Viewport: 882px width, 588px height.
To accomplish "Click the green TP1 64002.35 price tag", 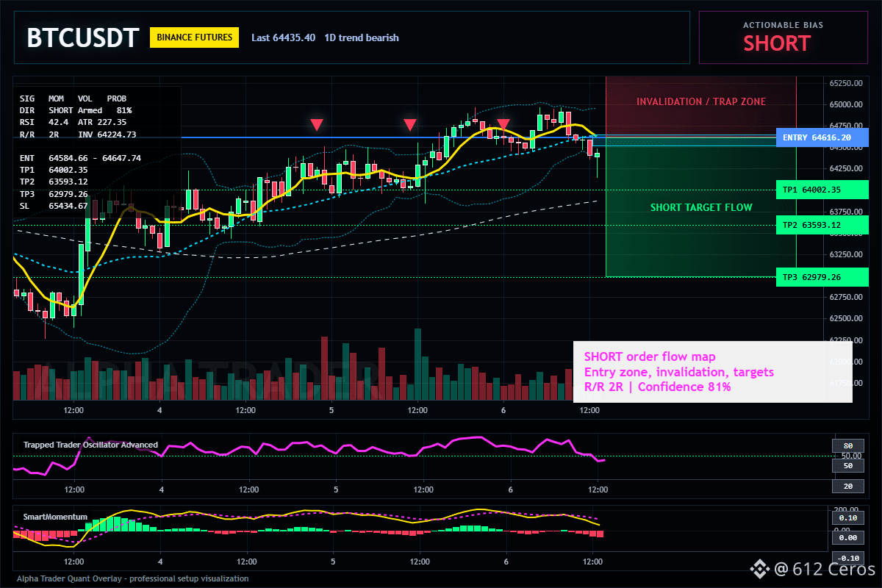I will [822, 190].
